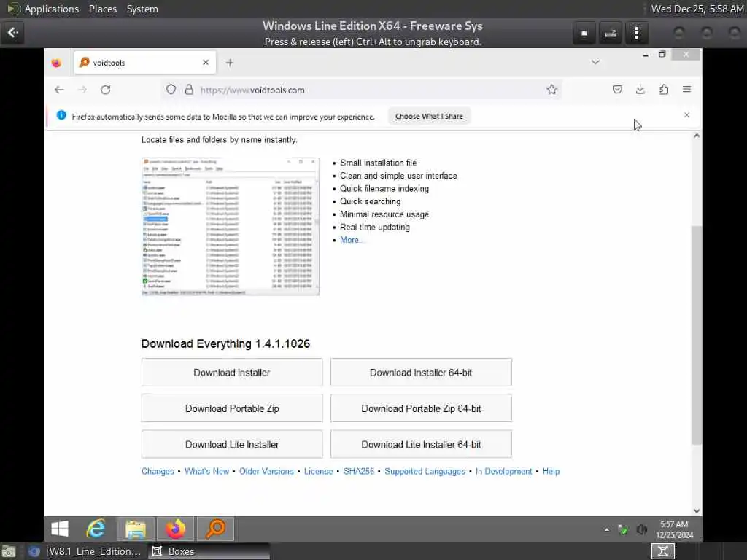747x560 pixels.
Task: Click the workspace switcher at bottom right
Action: (662, 551)
